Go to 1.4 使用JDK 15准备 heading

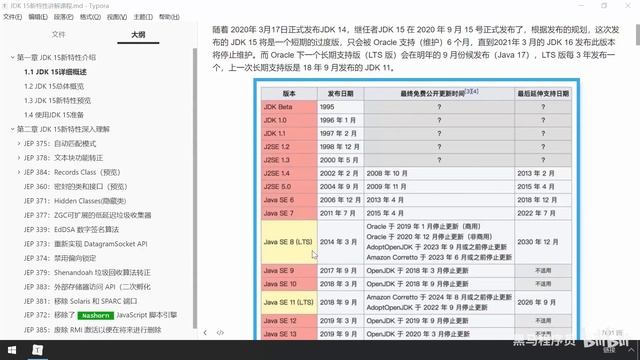coord(54,115)
